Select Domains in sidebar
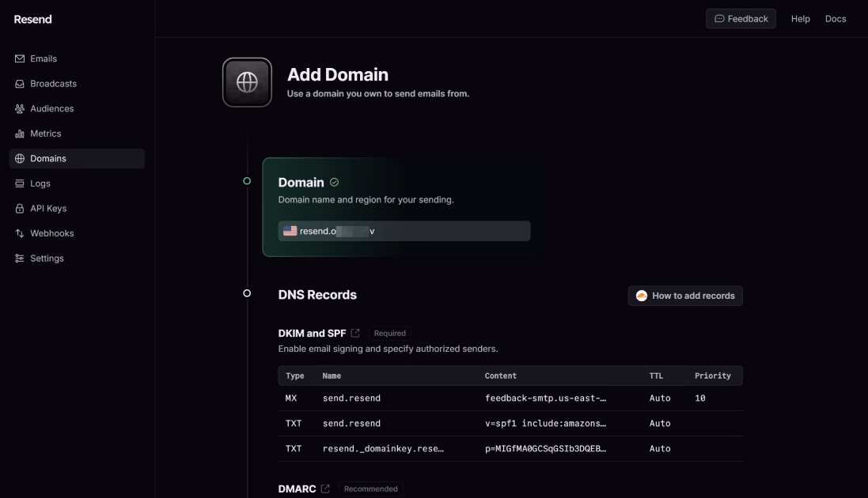This screenshot has width=868, height=498. coord(77,158)
